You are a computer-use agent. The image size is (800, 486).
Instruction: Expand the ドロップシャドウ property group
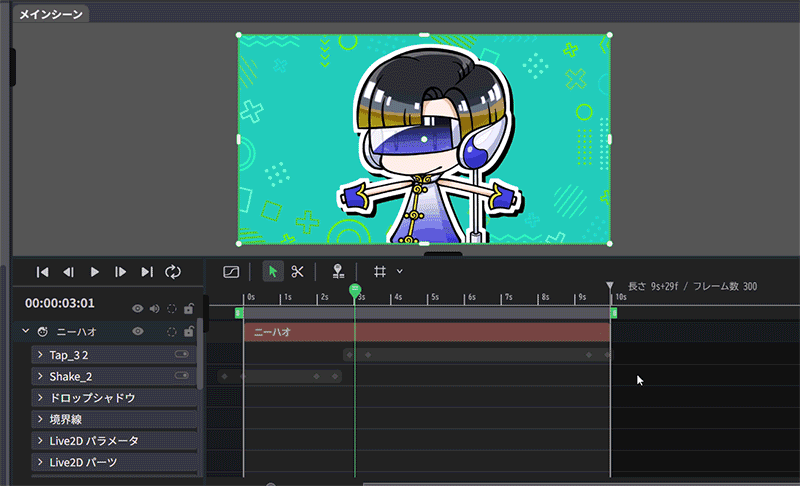point(40,398)
